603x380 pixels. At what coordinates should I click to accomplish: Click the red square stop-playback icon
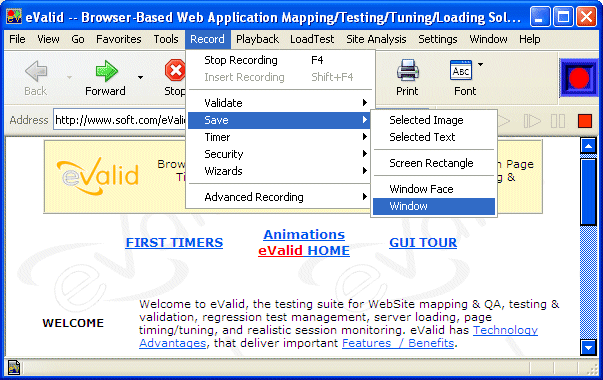[x=585, y=121]
